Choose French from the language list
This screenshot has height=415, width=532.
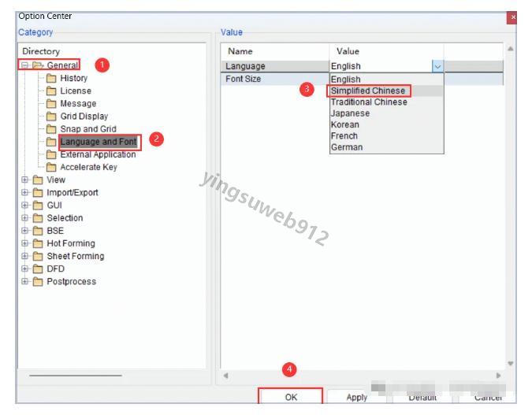[386, 135]
